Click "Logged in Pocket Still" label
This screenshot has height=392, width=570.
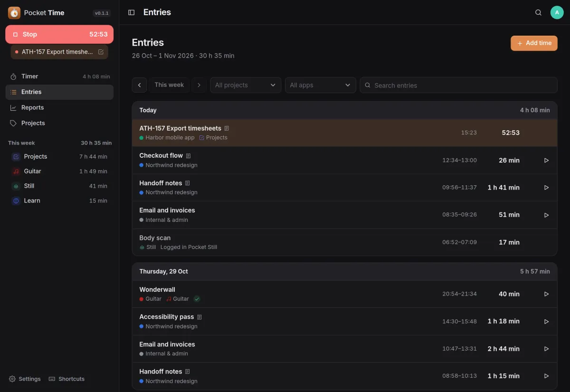(189, 247)
